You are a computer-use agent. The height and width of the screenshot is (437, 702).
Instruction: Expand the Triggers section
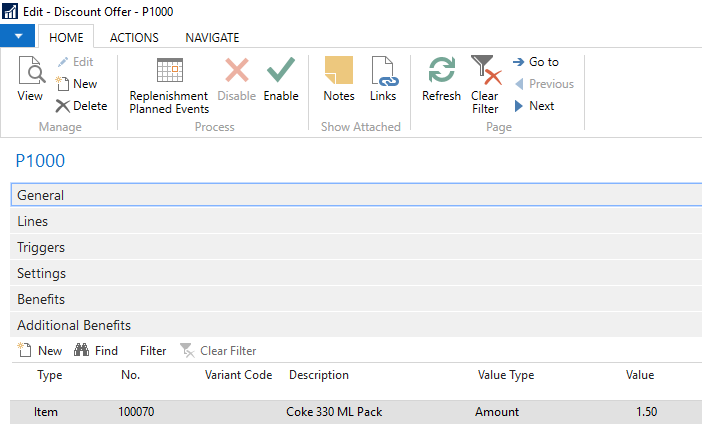[356, 247]
